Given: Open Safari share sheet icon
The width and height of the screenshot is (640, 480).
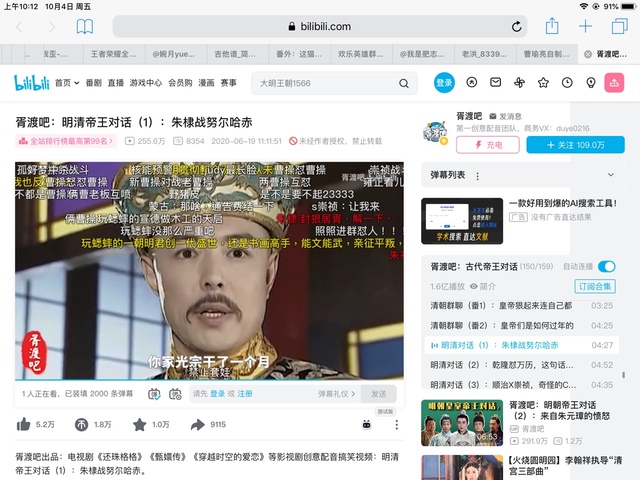Looking at the screenshot, I should coord(550,26).
